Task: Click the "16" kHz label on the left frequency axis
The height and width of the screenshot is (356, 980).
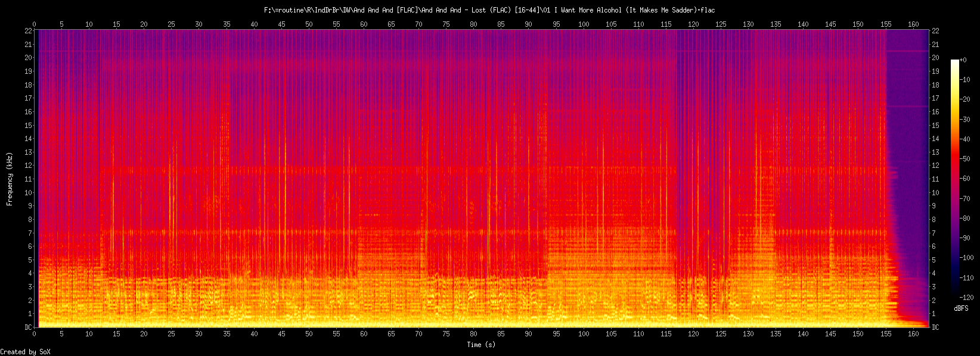Action: [x=28, y=111]
